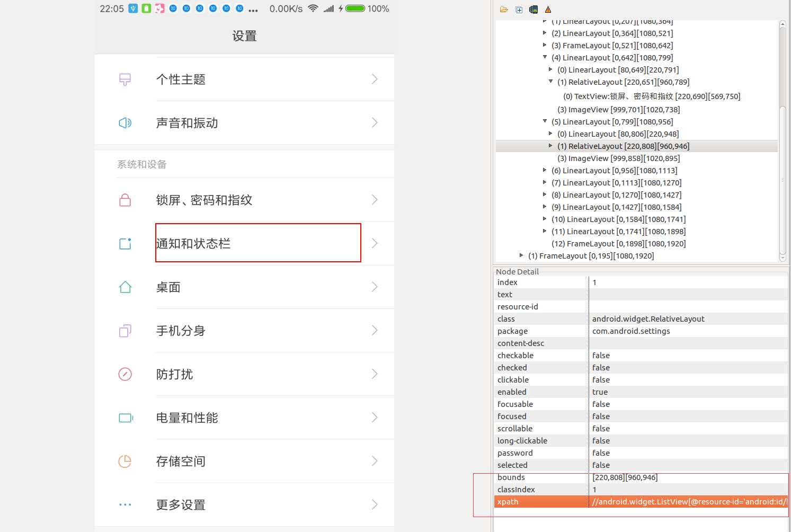Click the chevron arrow on 防打扰 row
791x532 pixels.
pos(375,374)
